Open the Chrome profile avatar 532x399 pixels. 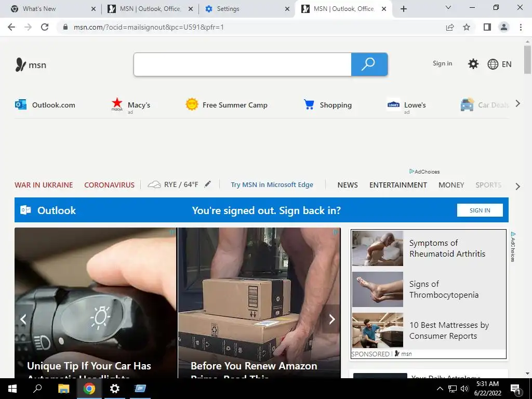[x=504, y=27]
